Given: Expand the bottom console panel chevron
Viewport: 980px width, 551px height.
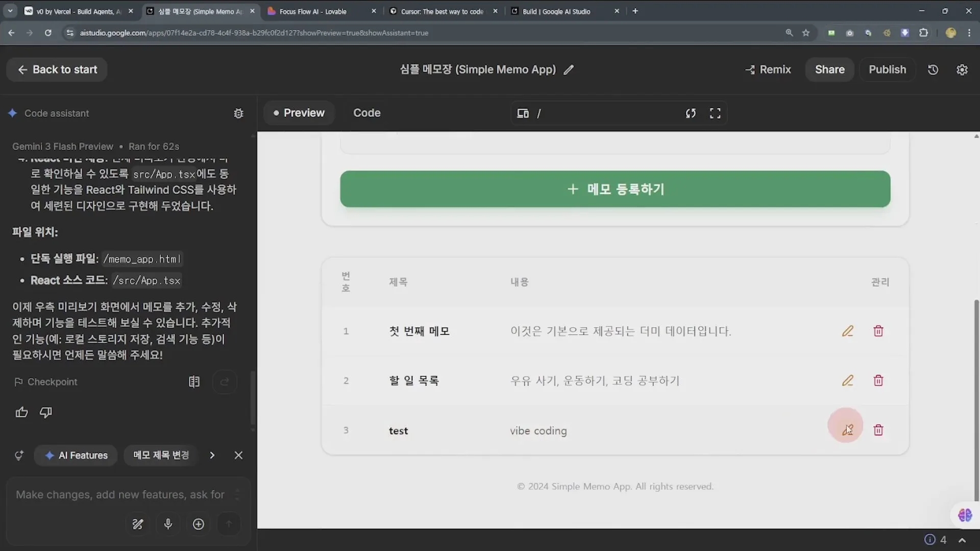Looking at the screenshot, I should click(962, 540).
